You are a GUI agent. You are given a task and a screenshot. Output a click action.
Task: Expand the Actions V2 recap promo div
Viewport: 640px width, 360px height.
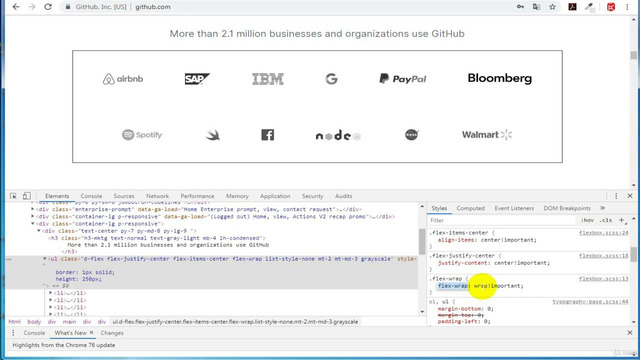[33, 216]
